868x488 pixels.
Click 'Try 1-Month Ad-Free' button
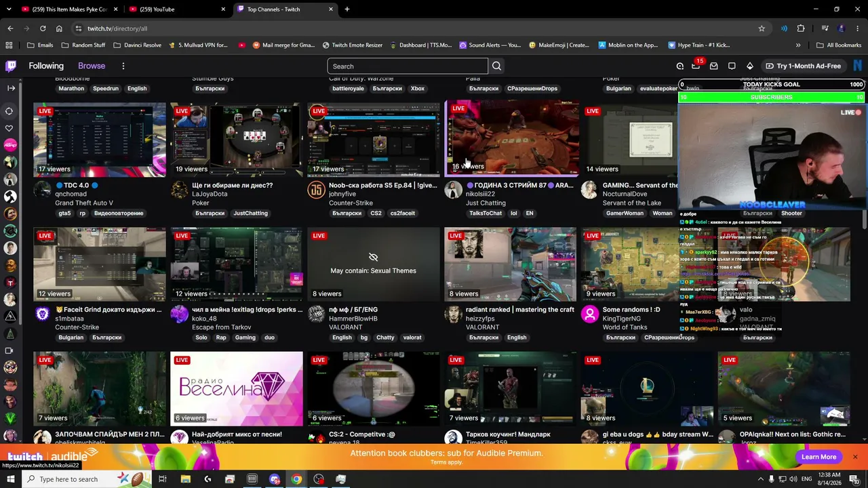[803, 66]
